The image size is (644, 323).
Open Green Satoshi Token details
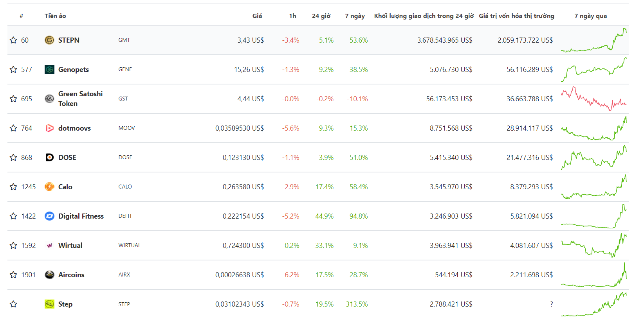pyautogui.click(x=81, y=99)
